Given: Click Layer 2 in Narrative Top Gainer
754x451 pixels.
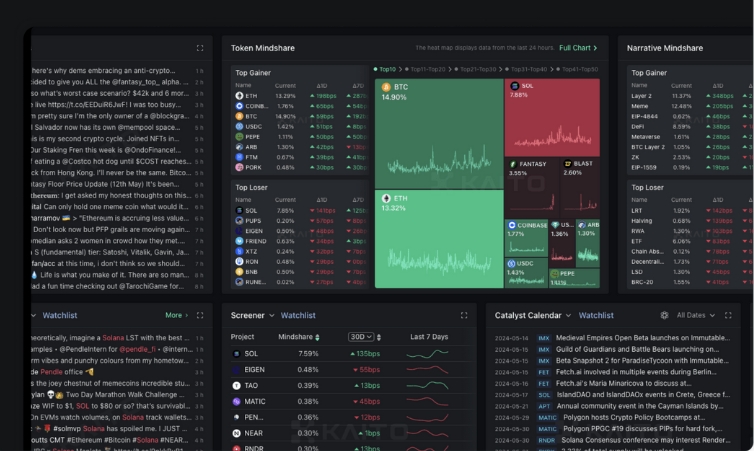Looking at the screenshot, I should tap(641, 96).
